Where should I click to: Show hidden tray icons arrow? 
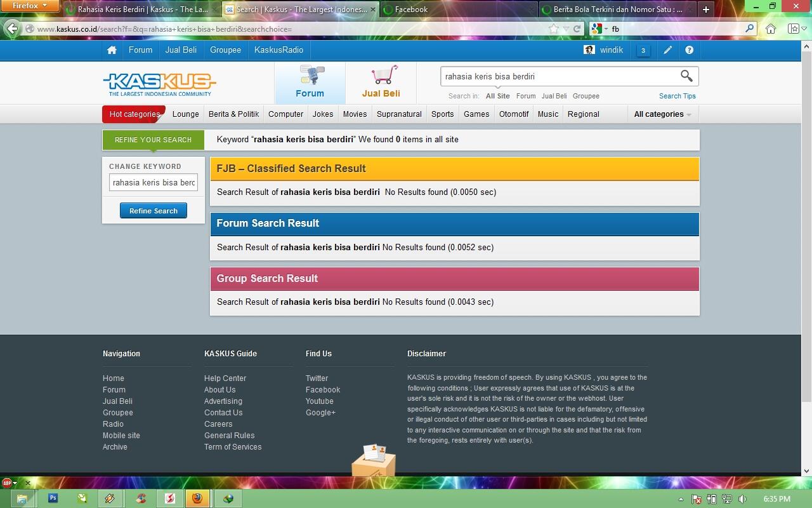[681, 499]
